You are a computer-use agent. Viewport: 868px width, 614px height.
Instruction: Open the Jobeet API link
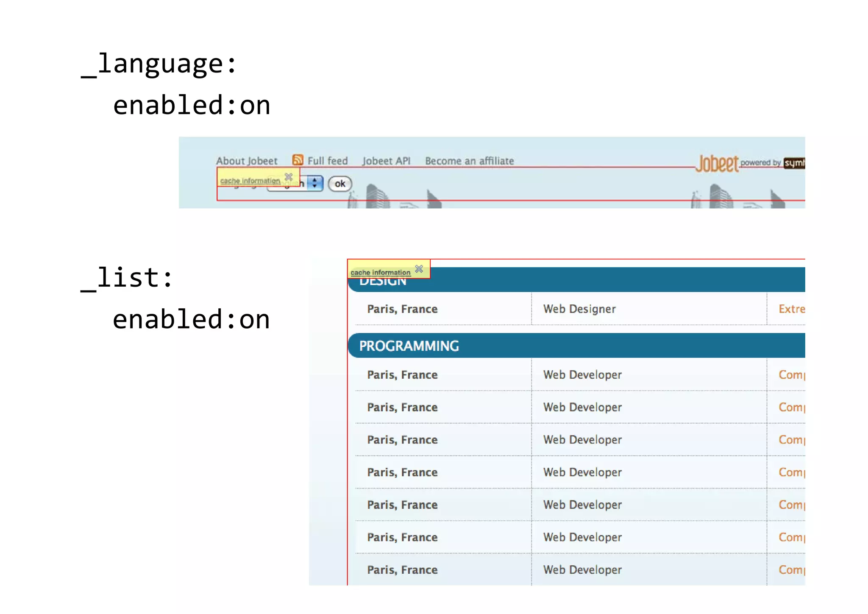386,161
